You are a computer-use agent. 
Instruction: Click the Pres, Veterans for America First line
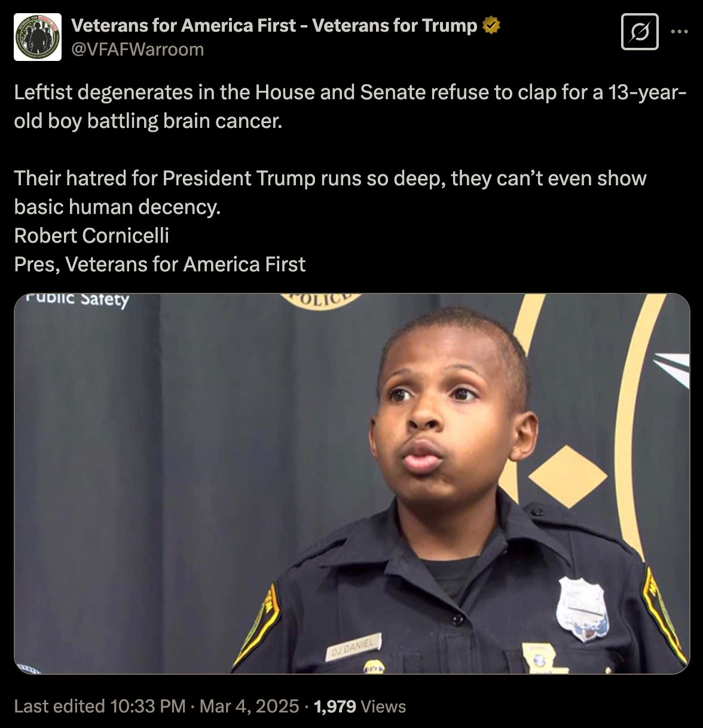[x=160, y=264]
